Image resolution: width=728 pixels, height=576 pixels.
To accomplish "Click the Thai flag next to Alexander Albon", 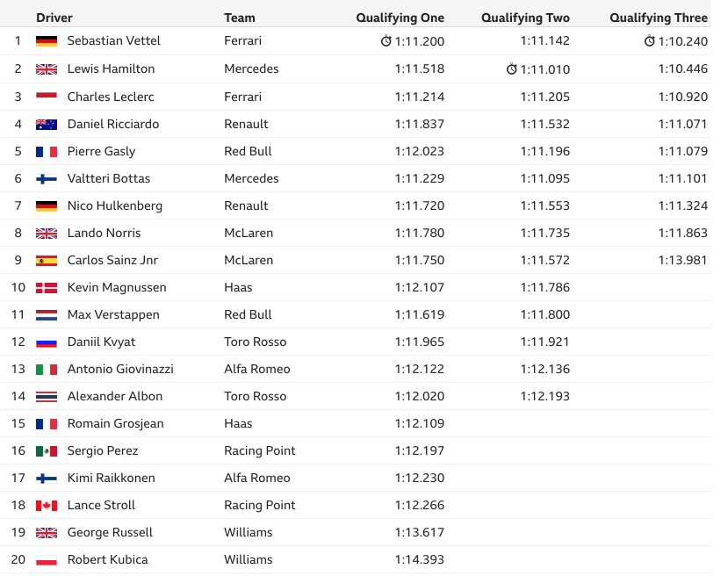I will [47, 396].
